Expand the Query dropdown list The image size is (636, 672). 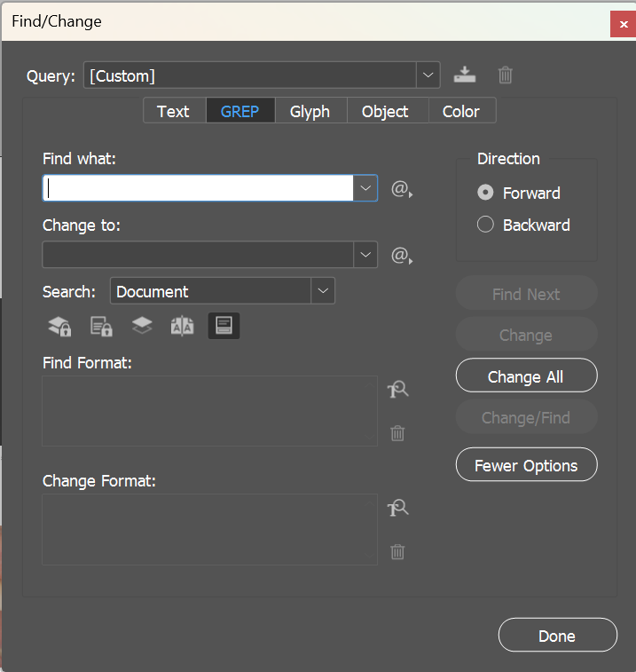(428, 75)
